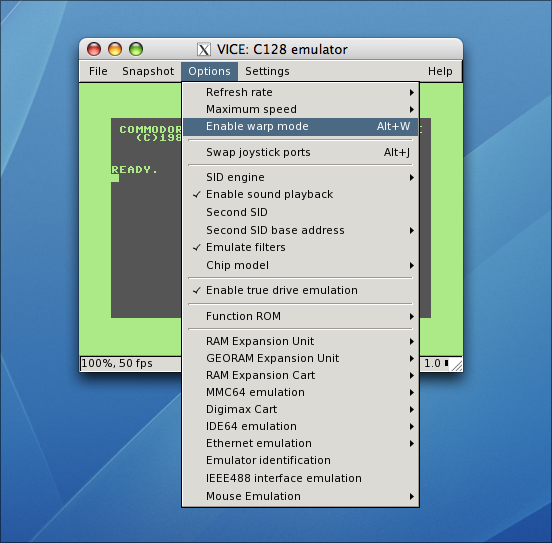The image size is (552, 543).
Task: Open the Chip model submenu
Action: 300,265
